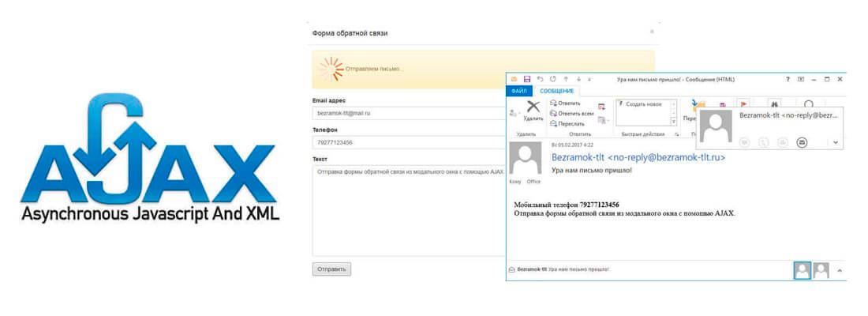The width and height of the screenshot is (868, 316).
Task: Reply to all using Ответить всем
Action: (572, 113)
